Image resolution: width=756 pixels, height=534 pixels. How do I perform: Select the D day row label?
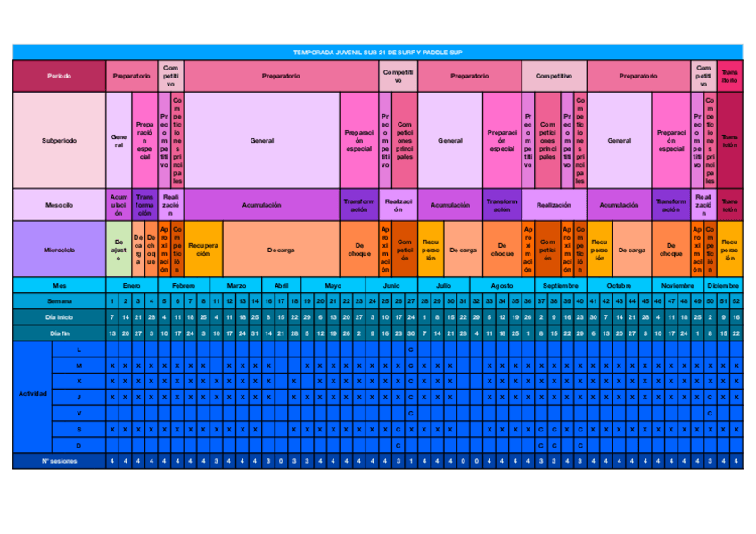(x=79, y=445)
